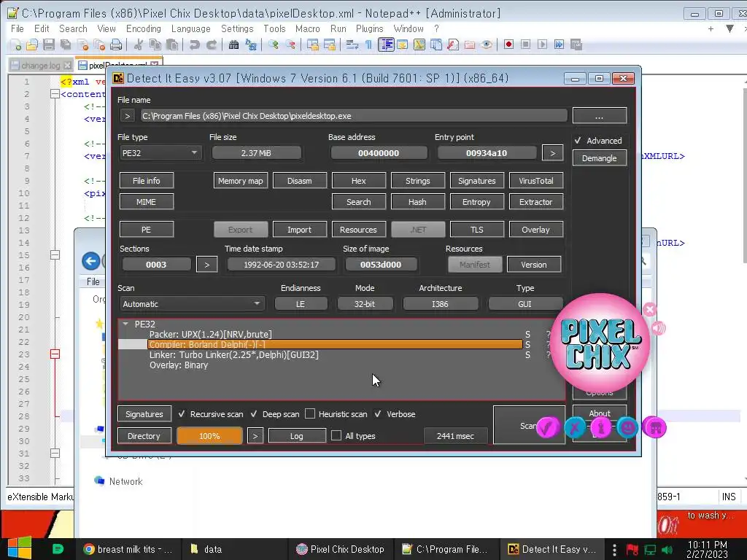The height and width of the screenshot is (560, 747).
Task: Click the arrow button next to Sections count
Action: pos(206,264)
